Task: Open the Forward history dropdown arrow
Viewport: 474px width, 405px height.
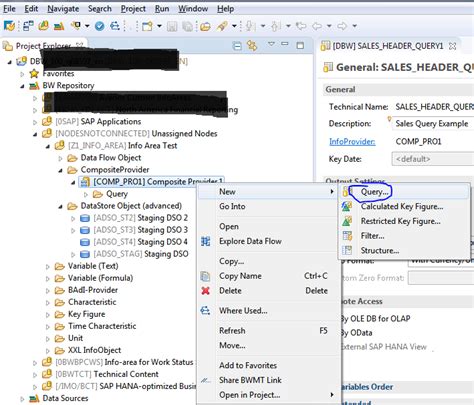Action: [355, 26]
